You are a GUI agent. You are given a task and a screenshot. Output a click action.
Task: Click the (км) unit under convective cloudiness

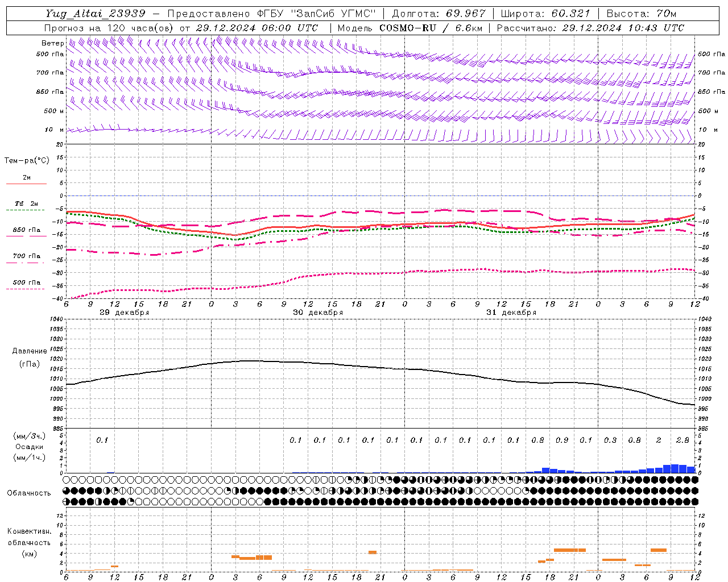(x=29, y=554)
